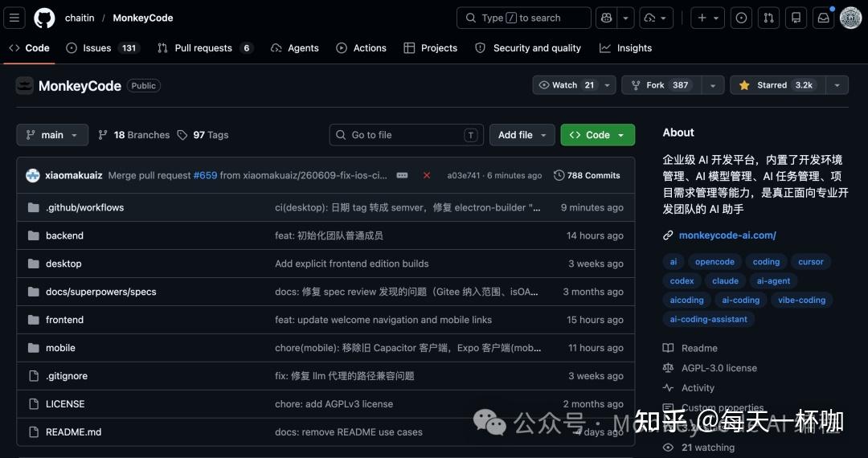Click xiaomakuaiz author avatar
Image resolution: width=868 pixels, height=458 pixels.
coord(33,175)
